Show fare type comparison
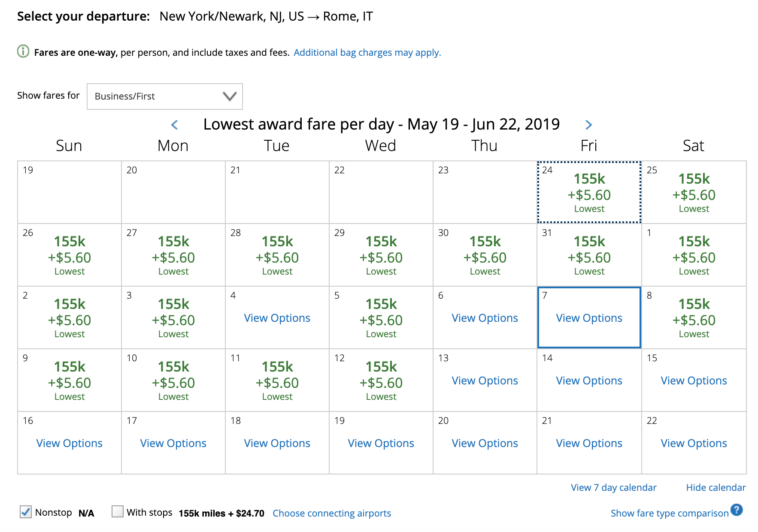This screenshot has height=532, width=758. (x=669, y=513)
